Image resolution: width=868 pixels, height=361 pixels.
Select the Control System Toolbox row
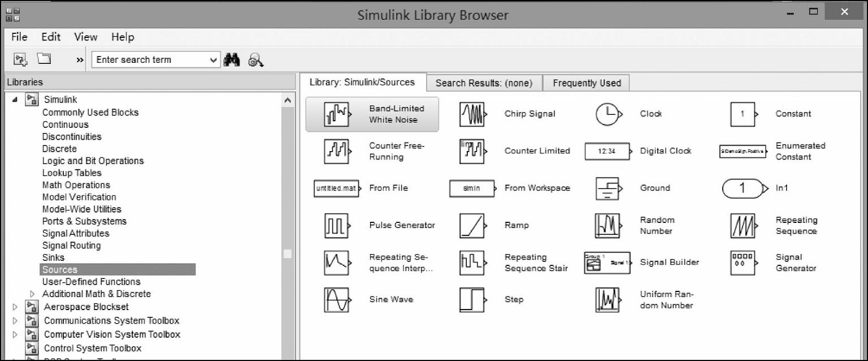point(93,348)
